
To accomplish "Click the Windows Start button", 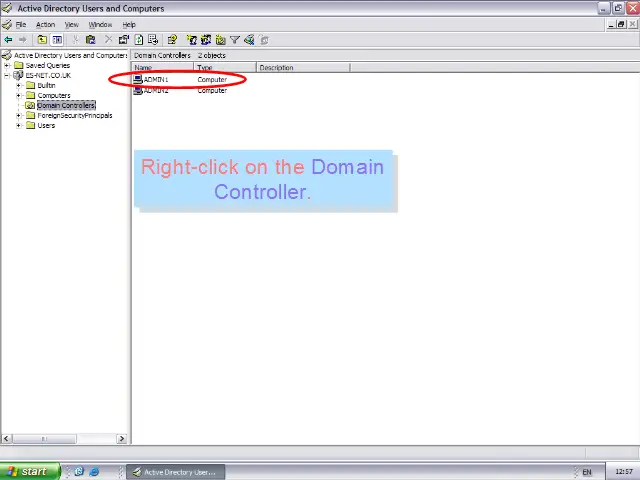I will click(x=30, y=471).
